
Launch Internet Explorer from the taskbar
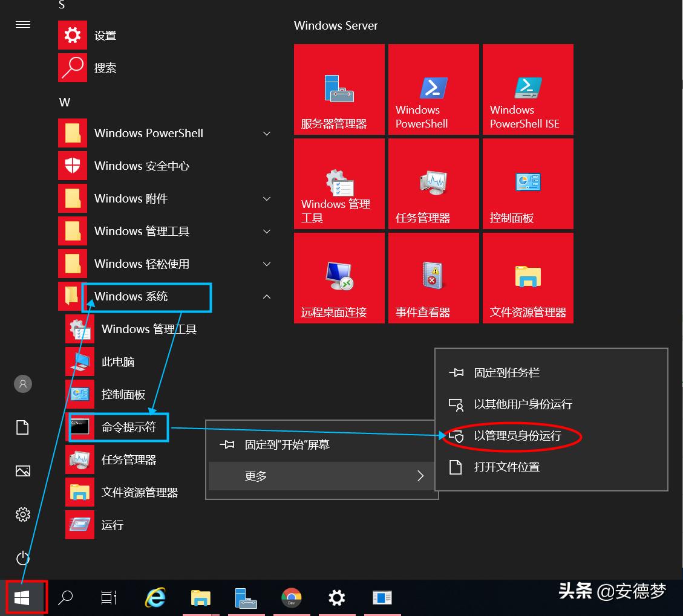click(x=155, y=597)
